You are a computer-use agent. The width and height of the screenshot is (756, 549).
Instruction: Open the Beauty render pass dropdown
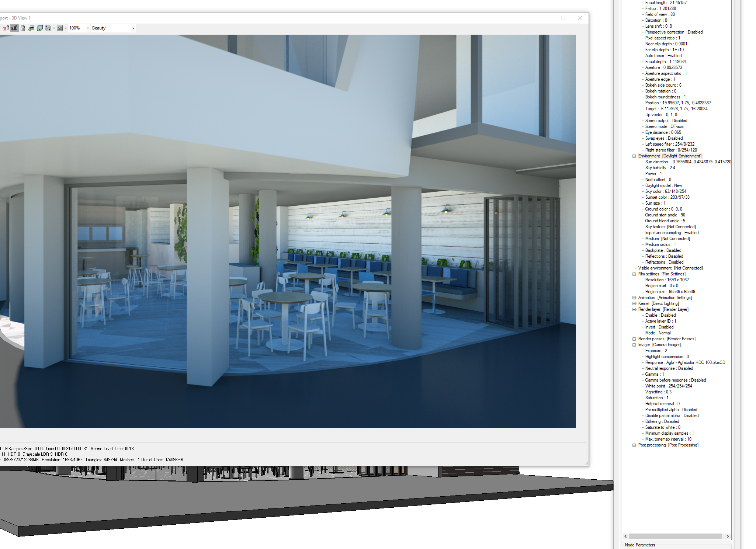tap(133, 28)
